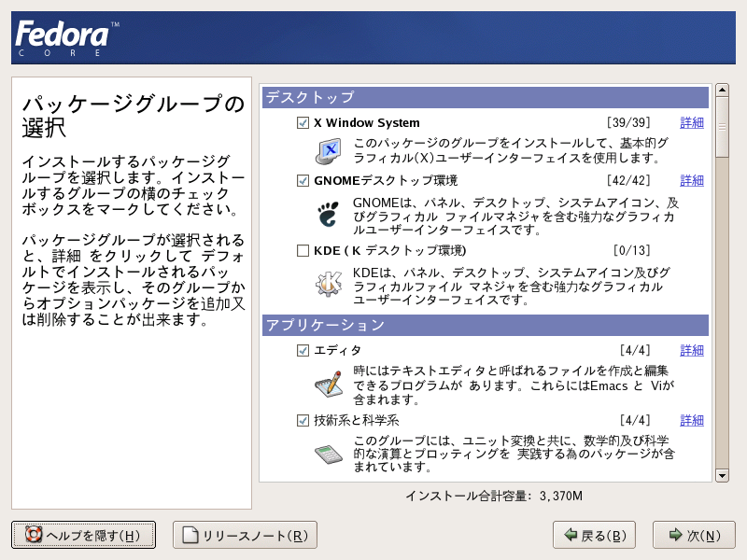Click the package list scrollbar thumb
The image size is (747, 560).
(x=722, y=127)
